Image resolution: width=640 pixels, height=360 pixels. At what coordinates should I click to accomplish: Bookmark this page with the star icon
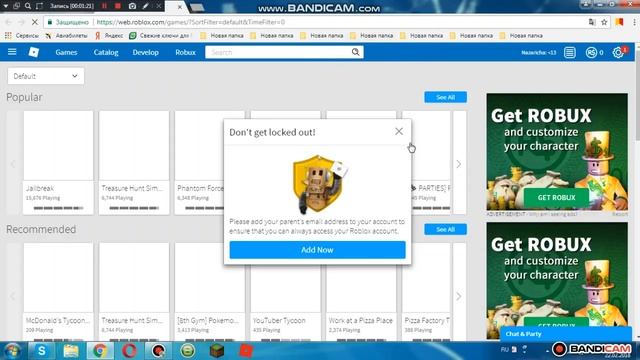tap(604, 22)
